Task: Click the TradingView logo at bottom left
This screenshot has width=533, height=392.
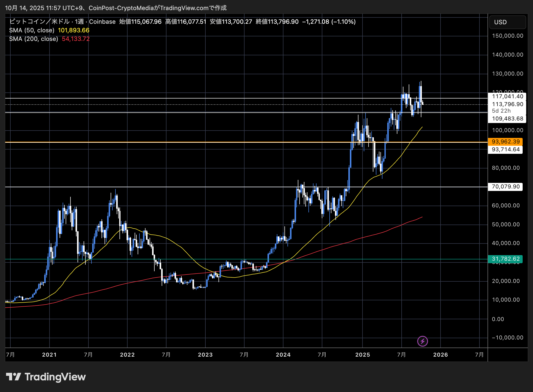Action: (46, 377)
